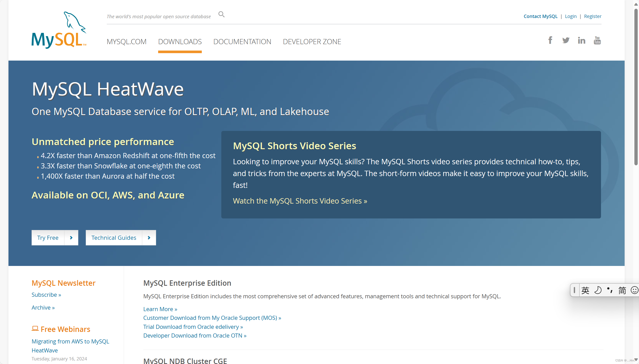Open the MySQL Facebook page icon
Screen dimensions: 639x364
click(550, 40)
